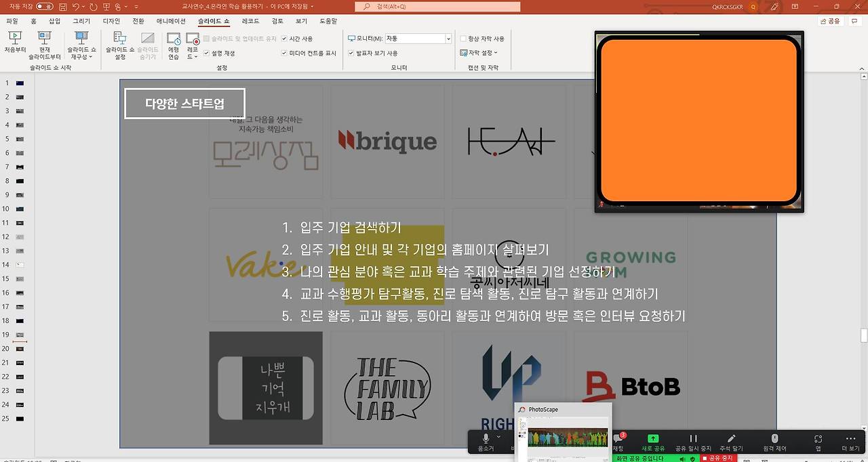The width and height of the screenshot is (868, 462).
Task: Click the account avatar next to QKRCKSGKR
Action: 753,6
